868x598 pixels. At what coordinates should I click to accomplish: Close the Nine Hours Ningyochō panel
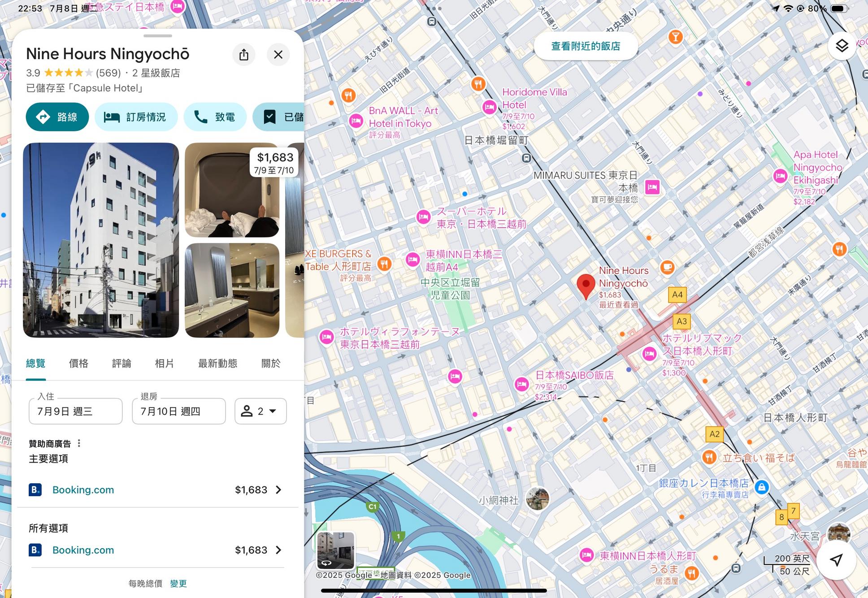pos(278,55)
